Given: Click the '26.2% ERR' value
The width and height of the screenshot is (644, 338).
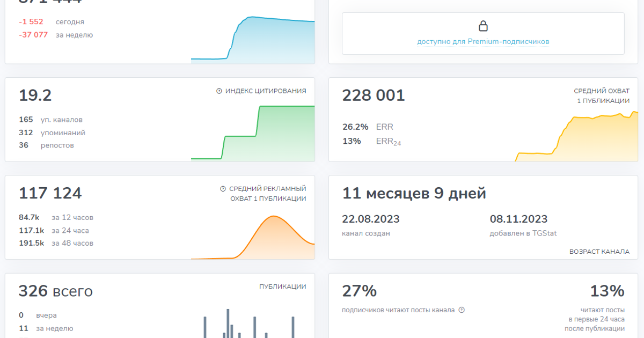Looking at the screenshot, I should pyautogui.click(x=368, y=127).
